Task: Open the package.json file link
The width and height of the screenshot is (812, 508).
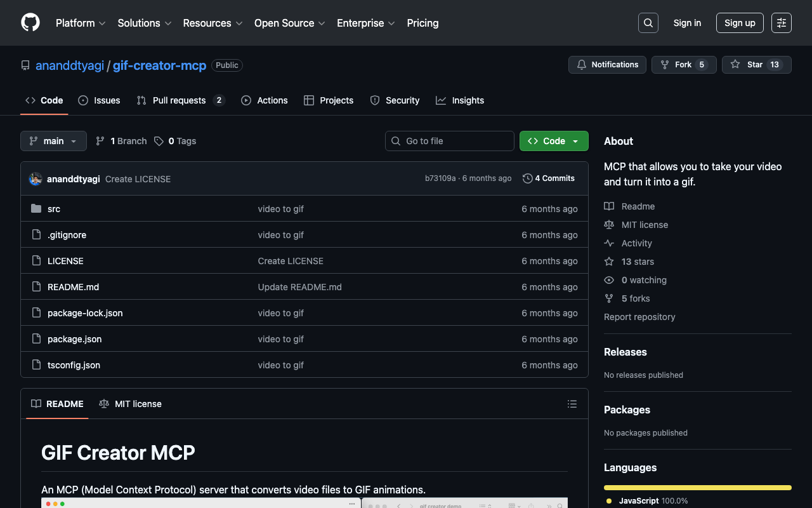Action: (x=74, y=339)
